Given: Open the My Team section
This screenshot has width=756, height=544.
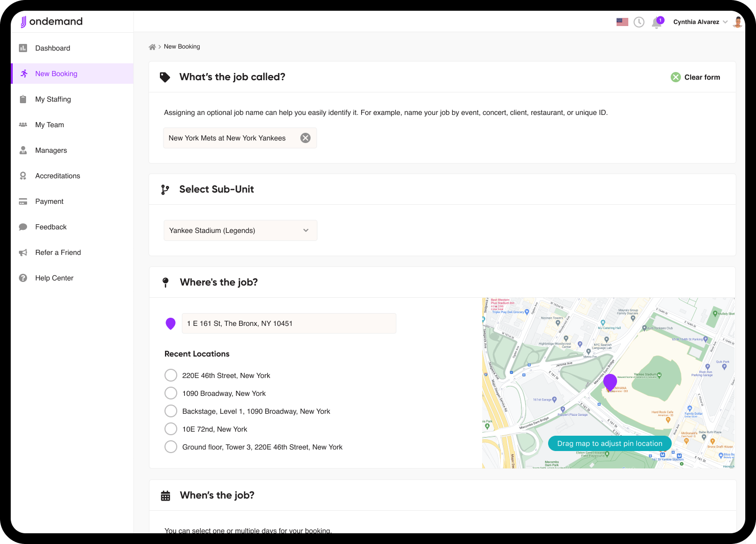Looking at the screenshot, I should [x=49, y=125].
